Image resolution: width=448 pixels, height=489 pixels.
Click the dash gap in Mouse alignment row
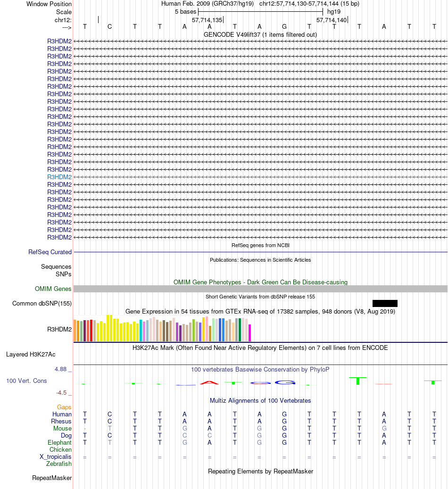pos(85,429)
